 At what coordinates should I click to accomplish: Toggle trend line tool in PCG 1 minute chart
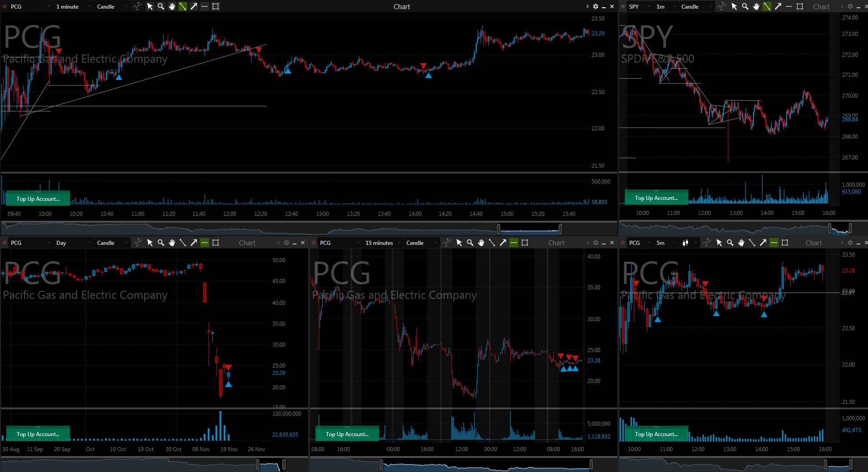point(183,6)
